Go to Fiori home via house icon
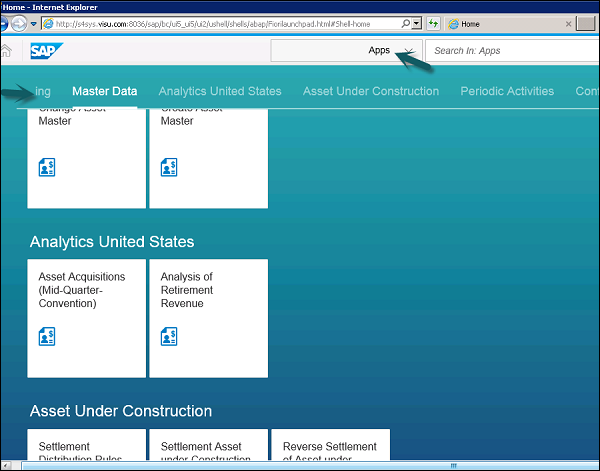The height and width of the screenshot is (471, 600). pyautogui.click(x=7, y=51)
